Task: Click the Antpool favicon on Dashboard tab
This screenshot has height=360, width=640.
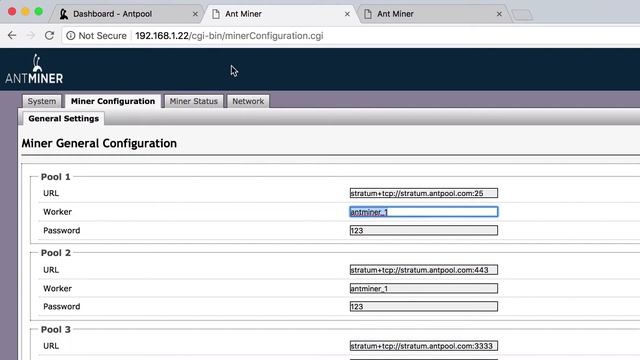Action: (x=64, y=14)
